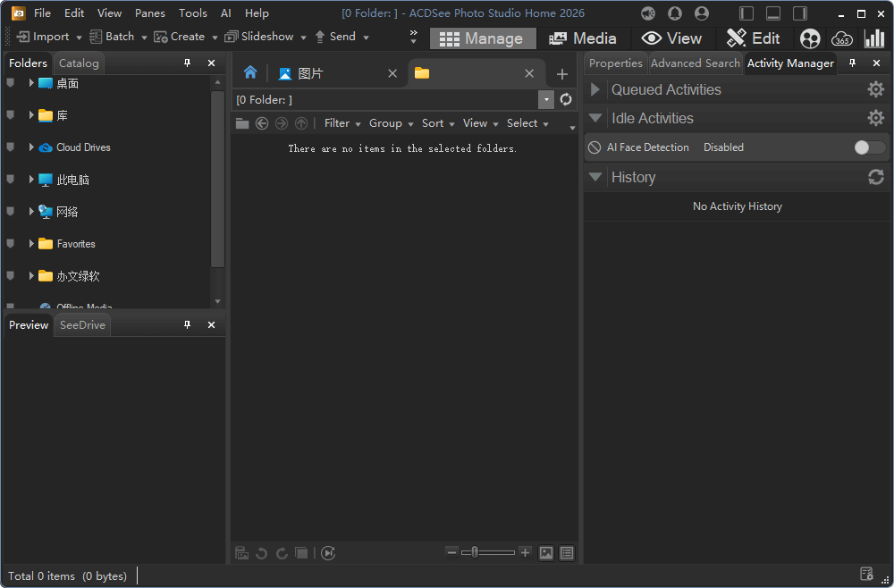Pin the Folders pane

click(188, 63)
